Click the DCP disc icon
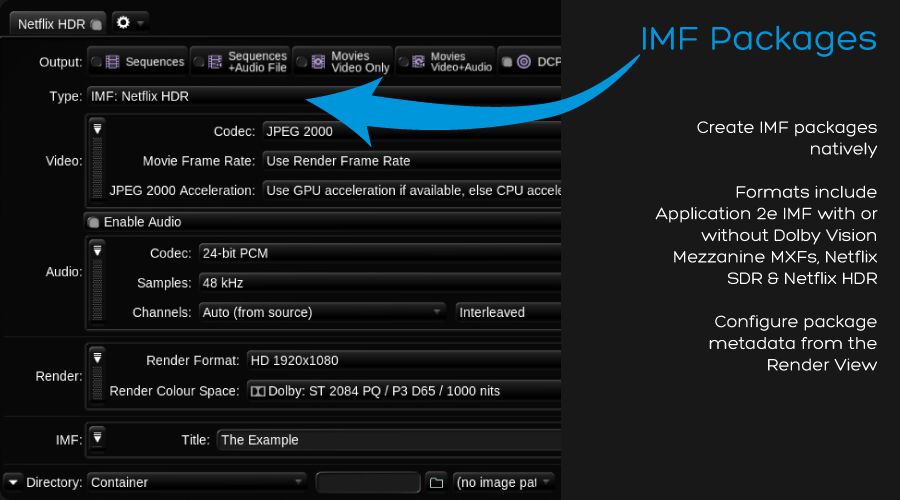 [524, 62]
